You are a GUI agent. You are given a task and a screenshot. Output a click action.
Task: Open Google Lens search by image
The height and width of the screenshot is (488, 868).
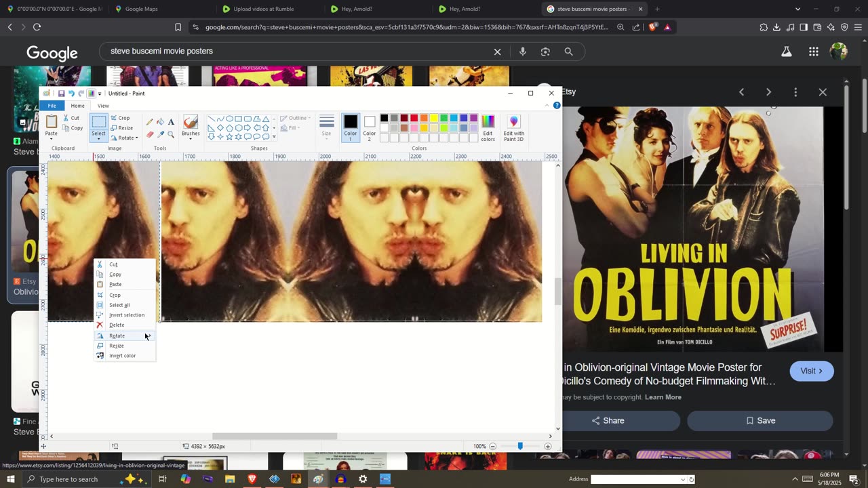click(x=545, y=52)
